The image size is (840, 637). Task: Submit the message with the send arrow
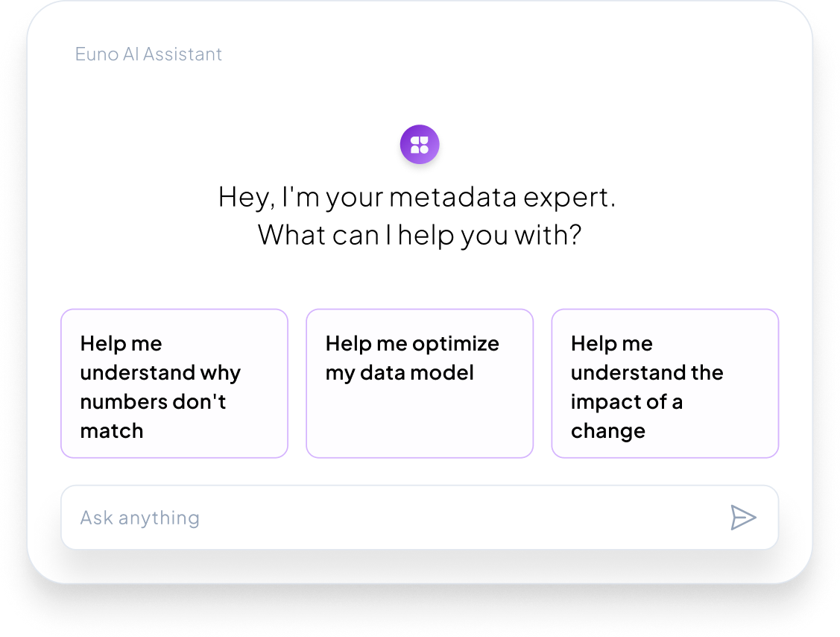pyautogui.click(x=743, y=518)
